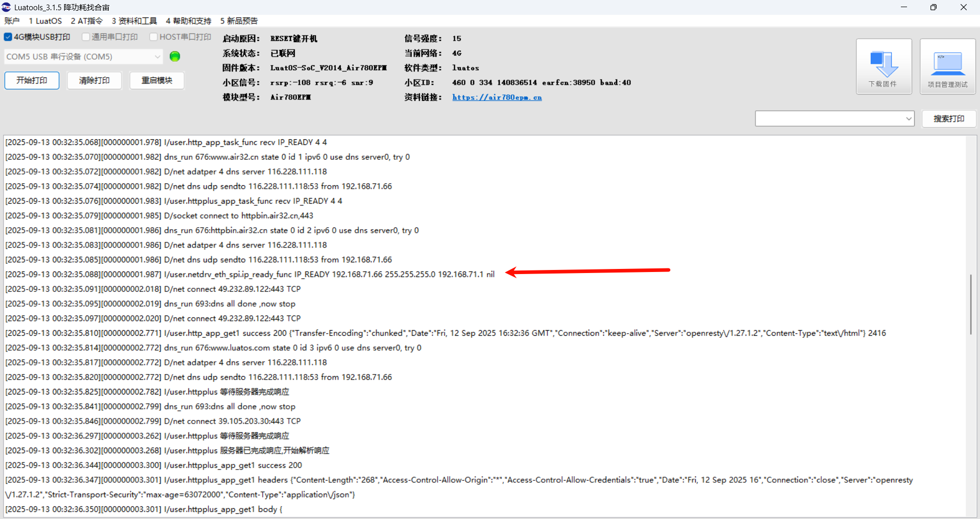Screen dimensions: 980x519
Task: Select the 'socket connect to httpbin.air32.cn,443' line
Action: coord(159,216)
